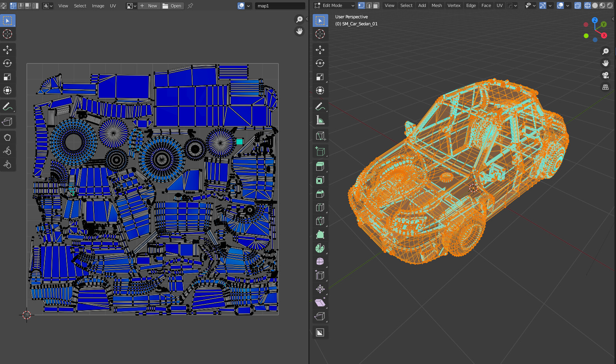This screenshot has height=364, width=616.
Task: Toggle UV sync selection
Action: click(x=4, y=6)
